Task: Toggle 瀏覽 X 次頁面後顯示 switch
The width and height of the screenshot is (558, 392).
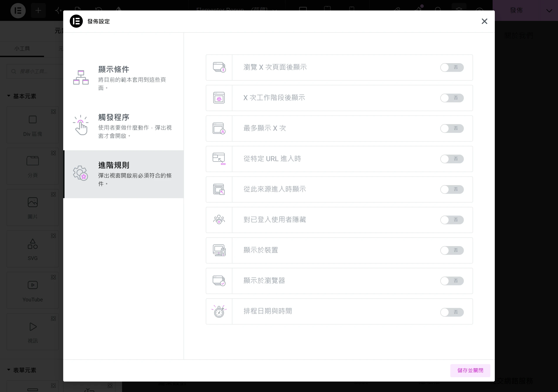Action: 452,68
